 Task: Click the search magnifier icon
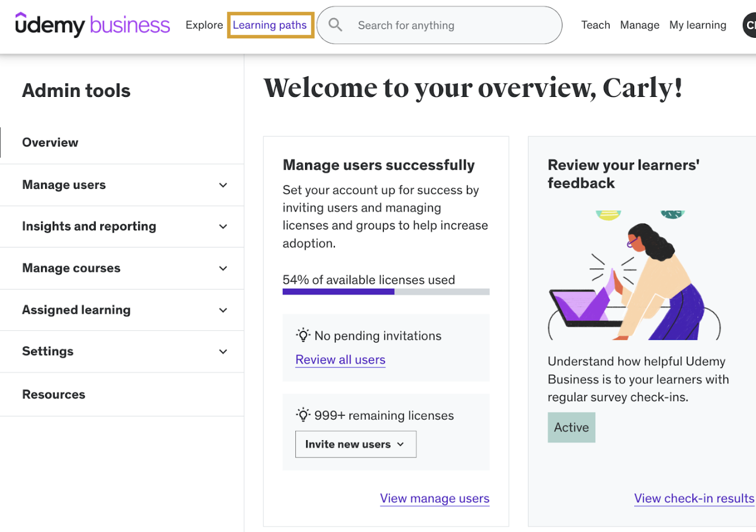coord(335,25)
